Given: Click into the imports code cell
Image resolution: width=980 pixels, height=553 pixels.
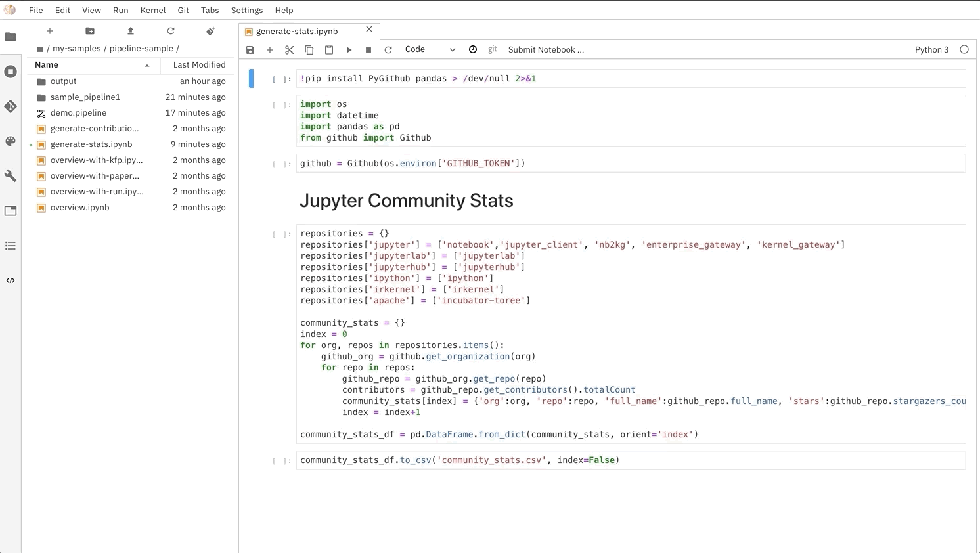Looking at the screenshot, I should click(x=631, y=121).
